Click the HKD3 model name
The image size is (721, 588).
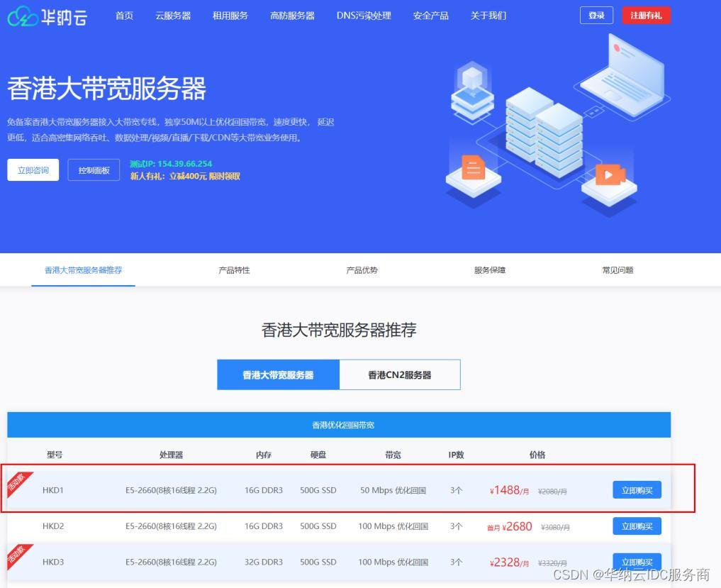tap(53, 562)
